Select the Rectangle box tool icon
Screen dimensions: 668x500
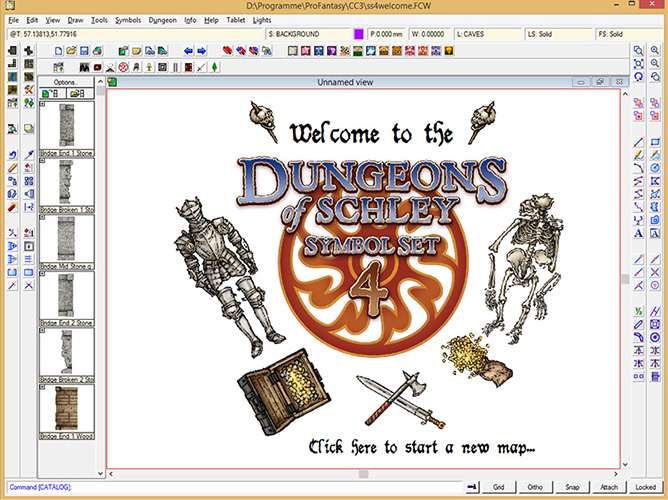point(655,142)
